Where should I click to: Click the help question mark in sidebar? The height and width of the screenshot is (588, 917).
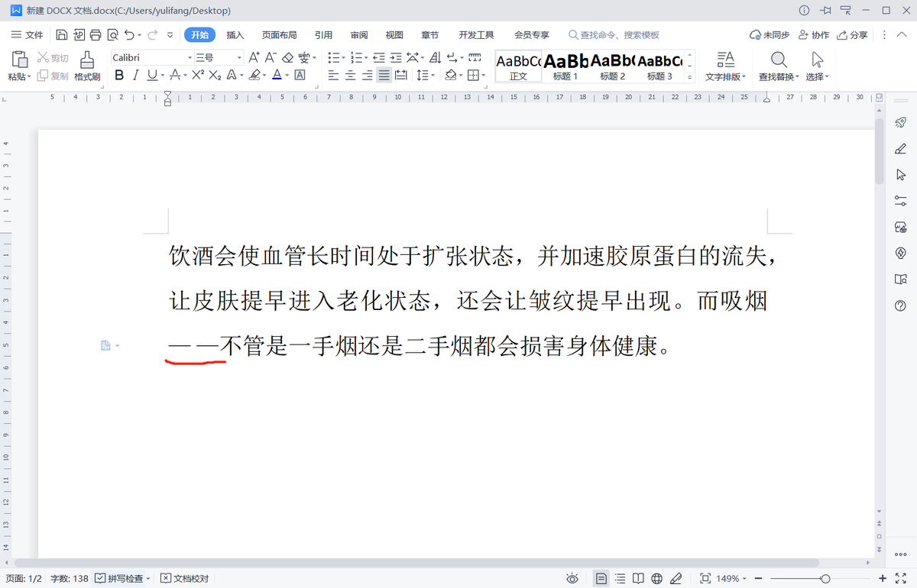[900, 305]
